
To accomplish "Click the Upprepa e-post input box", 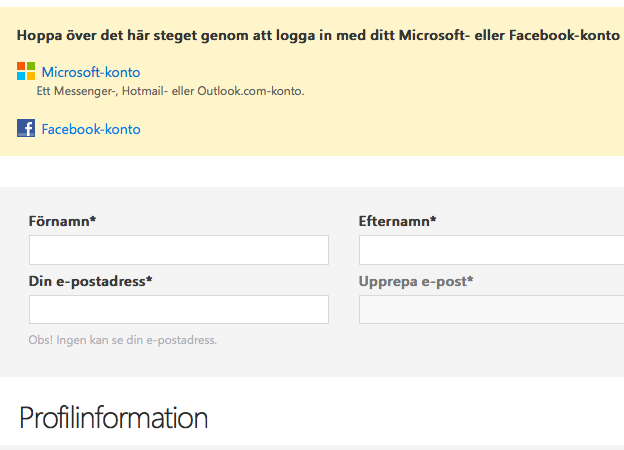I will coord(490,310).
